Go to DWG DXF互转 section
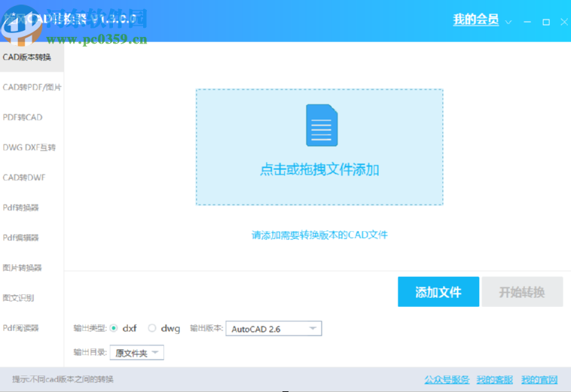 click(x=29, y=147)
